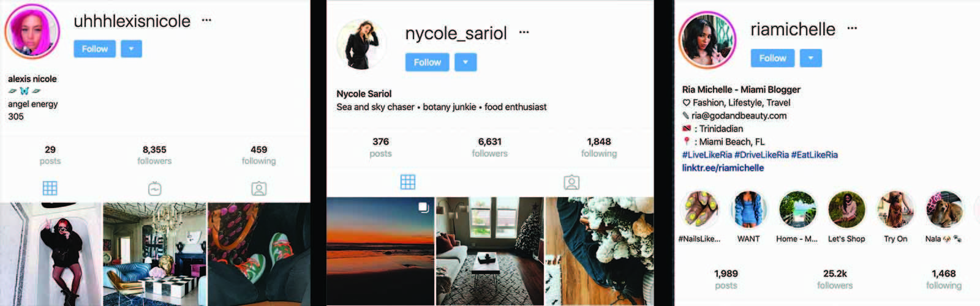Show riamichelle's 25.2k followers list
This screenshot has height=306, width=980.
[835, 279]
